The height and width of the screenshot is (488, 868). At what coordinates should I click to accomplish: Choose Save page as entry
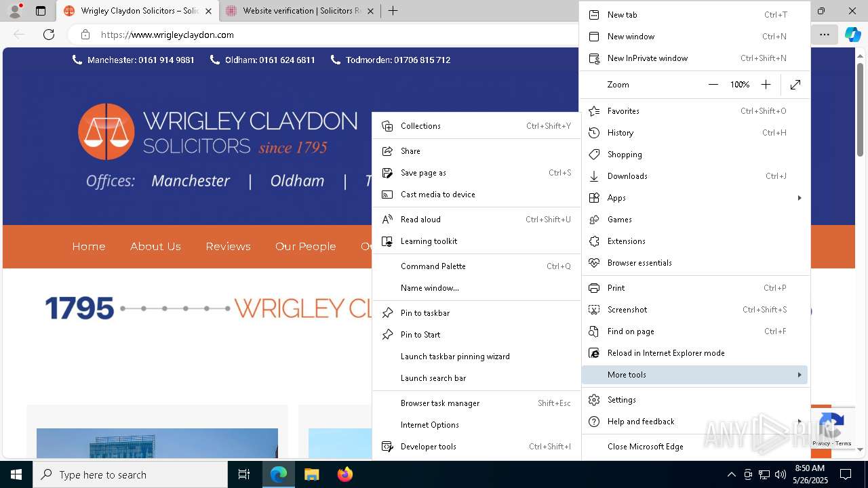pos(477,173)
